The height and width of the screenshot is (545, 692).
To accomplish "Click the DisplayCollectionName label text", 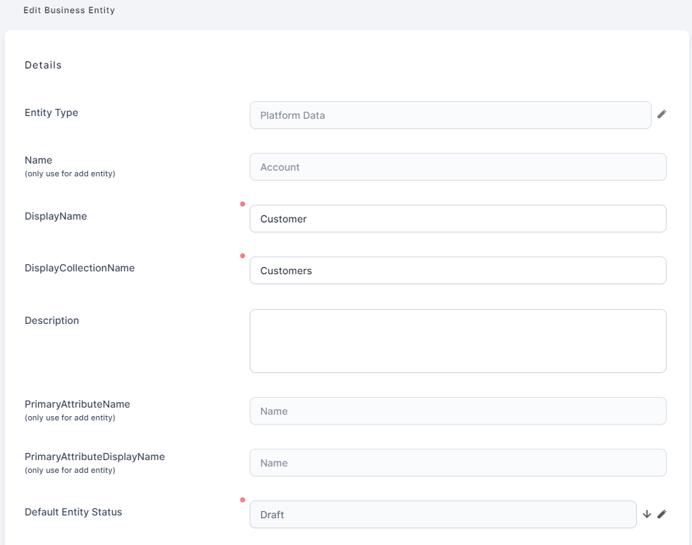I will 79,268.
